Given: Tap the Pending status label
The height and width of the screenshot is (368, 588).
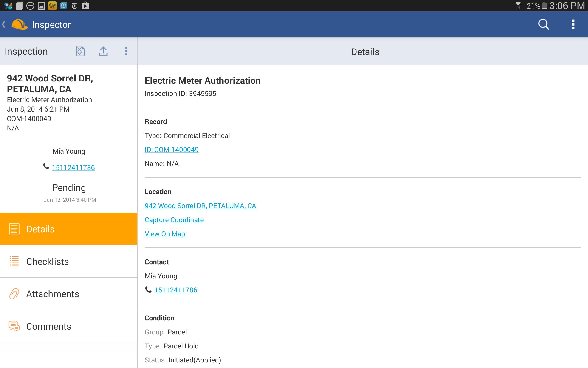Looking at the screenshot, I should pos(69,188).
